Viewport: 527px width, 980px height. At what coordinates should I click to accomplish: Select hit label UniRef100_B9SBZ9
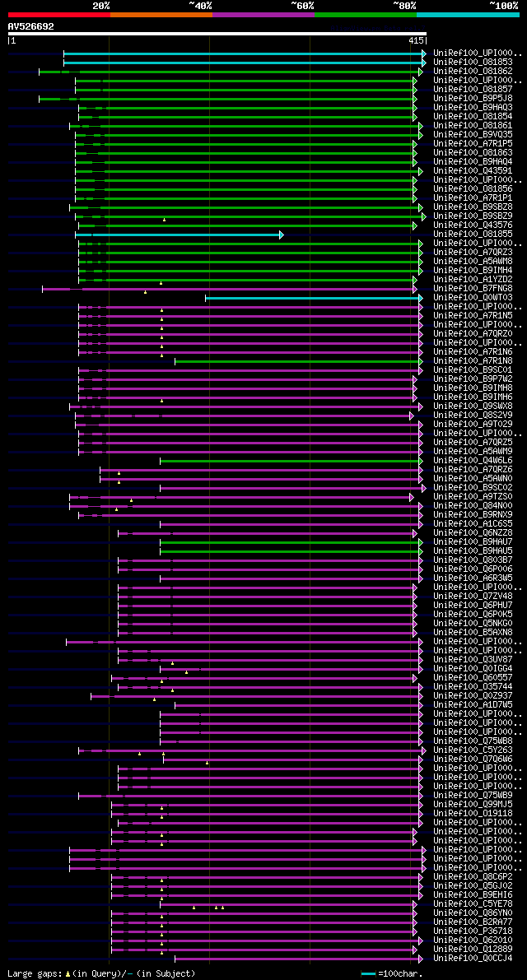[x=473, y=216]
